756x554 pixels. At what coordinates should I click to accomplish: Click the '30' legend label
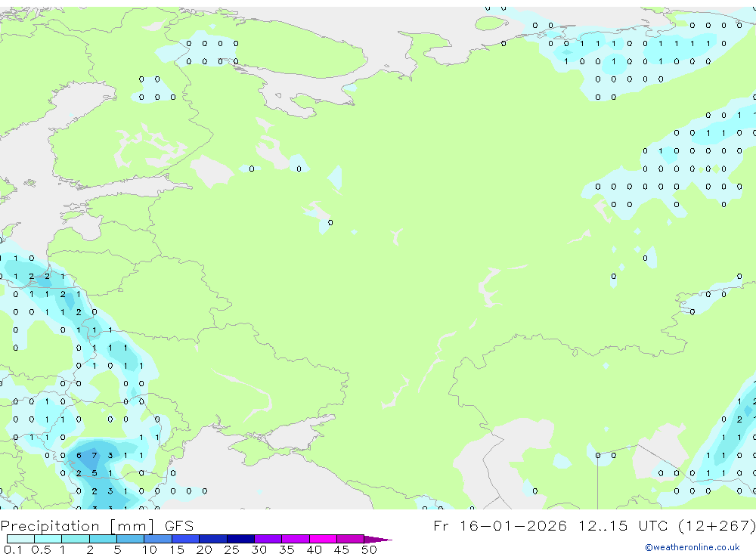pos(259,549)
